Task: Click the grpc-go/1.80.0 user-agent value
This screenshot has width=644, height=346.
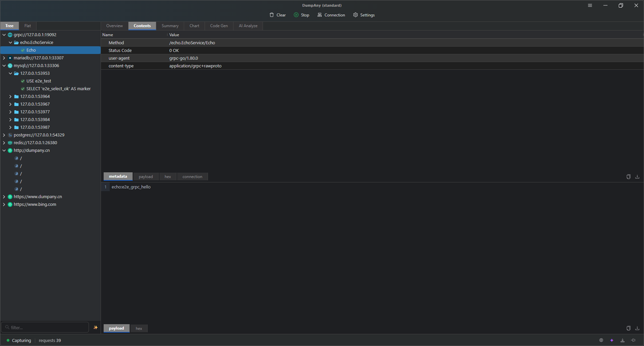Action: click(184, 58)
